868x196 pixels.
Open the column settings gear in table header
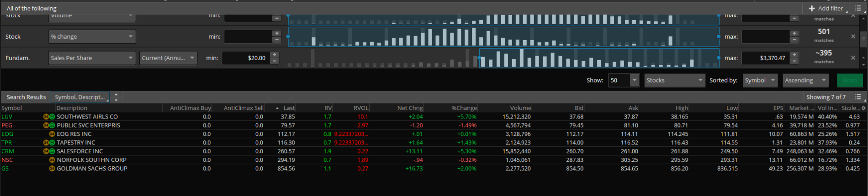coord(863,108)
